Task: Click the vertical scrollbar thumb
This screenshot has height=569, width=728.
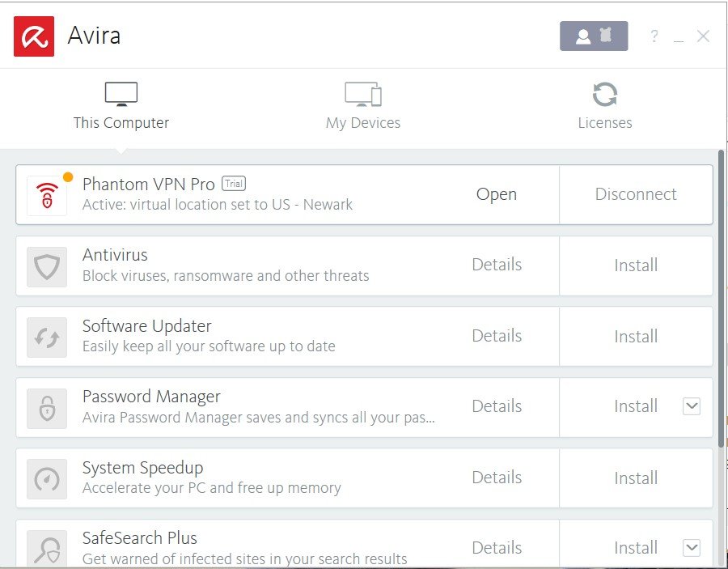Action: click(721, 299)
